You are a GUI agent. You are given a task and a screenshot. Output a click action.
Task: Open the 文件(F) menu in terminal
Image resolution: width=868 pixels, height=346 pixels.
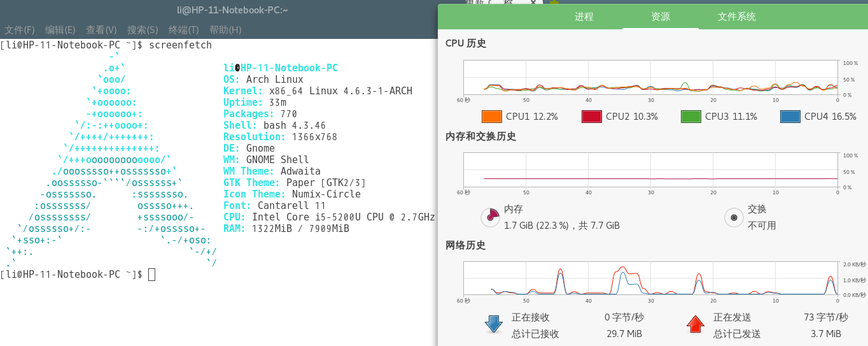pos(20,30)
